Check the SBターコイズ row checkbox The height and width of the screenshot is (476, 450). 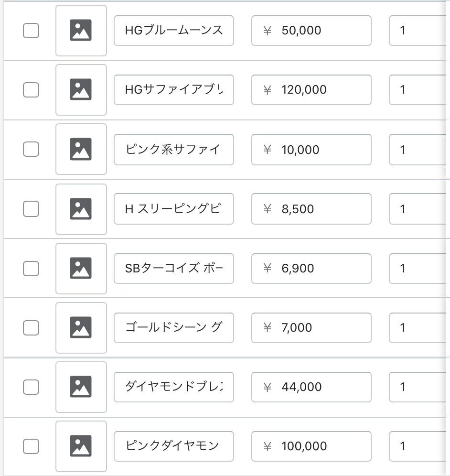31,268
